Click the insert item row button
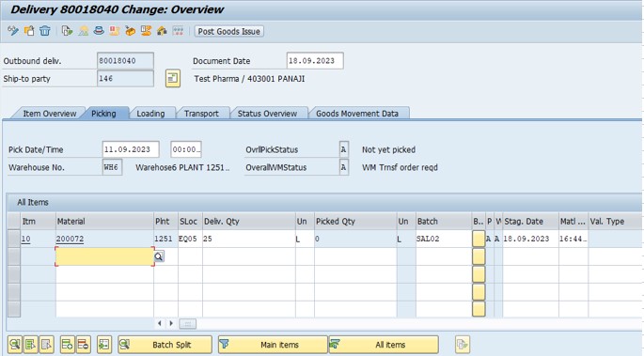 (68, 345)
